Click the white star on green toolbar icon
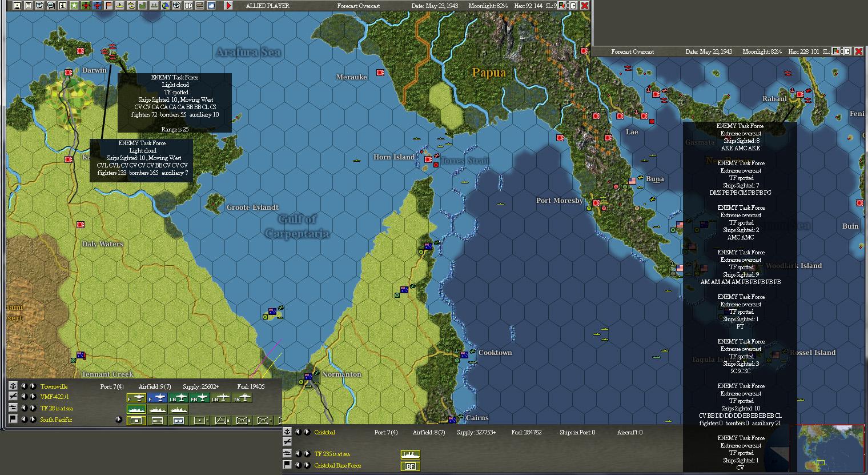 [x=74, y=6]
